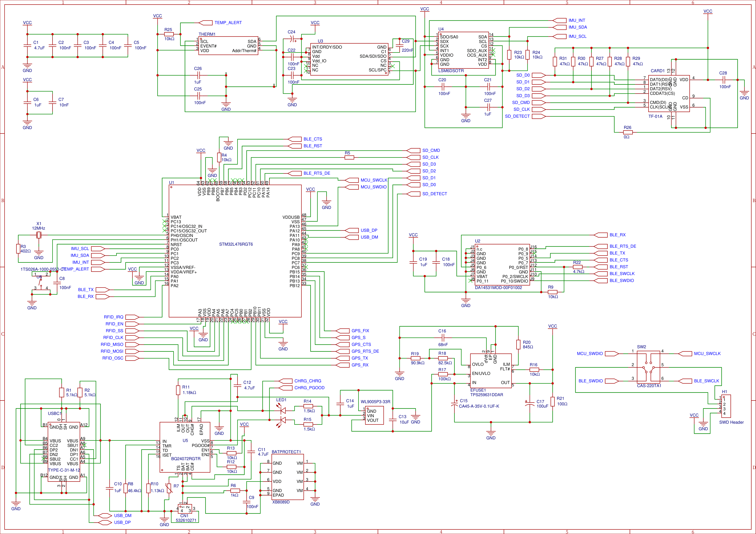Select the 68nF capacitor value
Screen dimensions: 756x534
click(x=443, y=345)
